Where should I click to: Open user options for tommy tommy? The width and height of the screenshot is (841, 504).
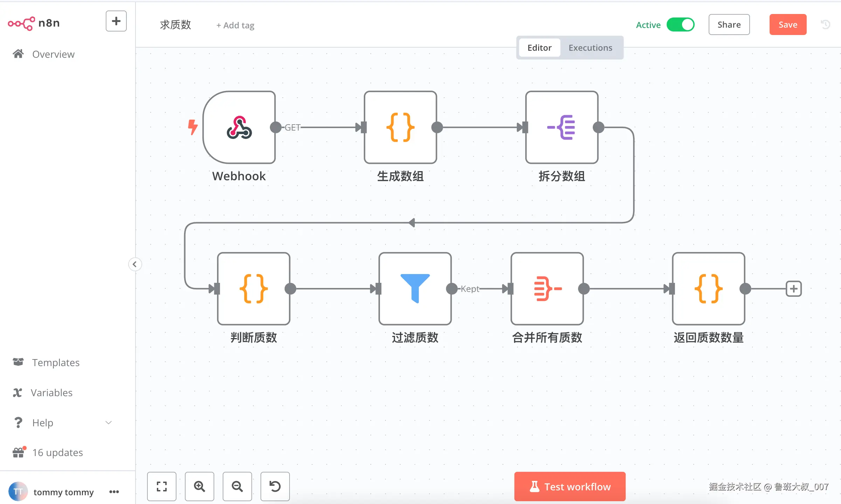tap(114, 492)
